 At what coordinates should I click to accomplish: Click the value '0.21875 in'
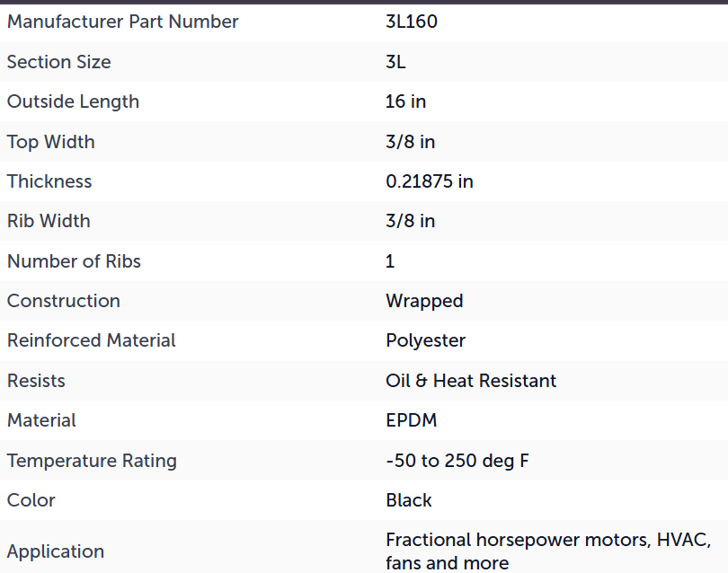click(x=430, y=181)
